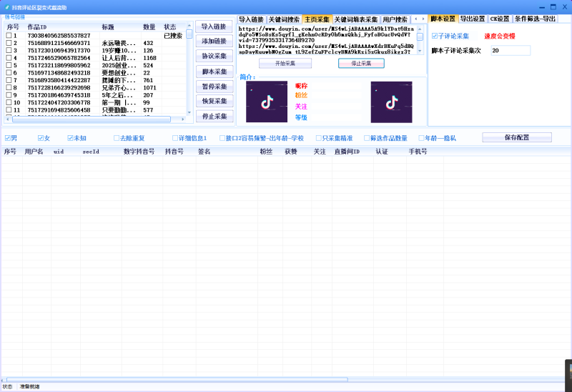This screenshot has height=392, width=572.
Task: Click the 暂停采集 button
Action: coord(214,87)
